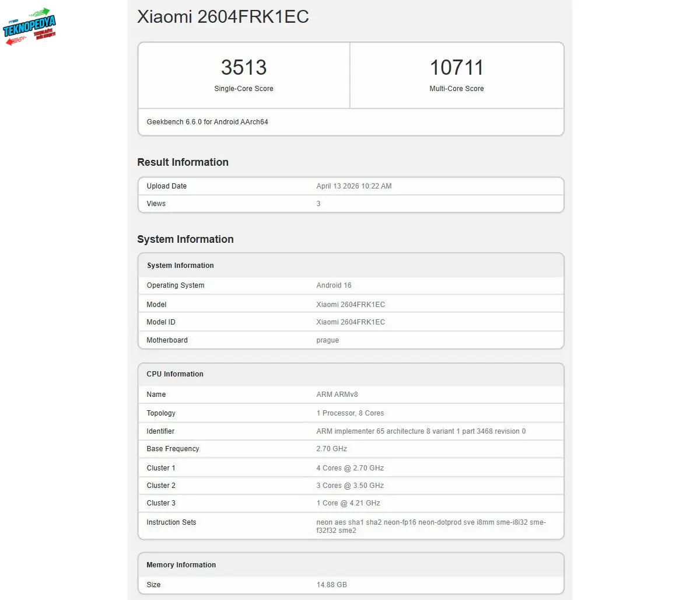This screenshot has width=700, height=600.
Task: Select the multi-core score 10711
Action: point(456,68)
